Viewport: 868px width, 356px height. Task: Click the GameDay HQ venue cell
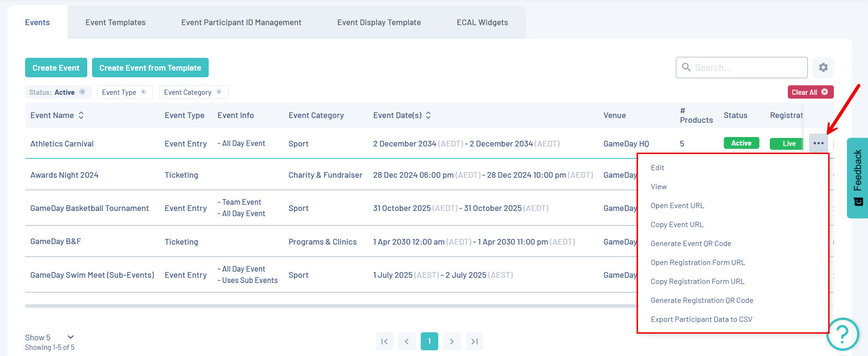(626, 144)
